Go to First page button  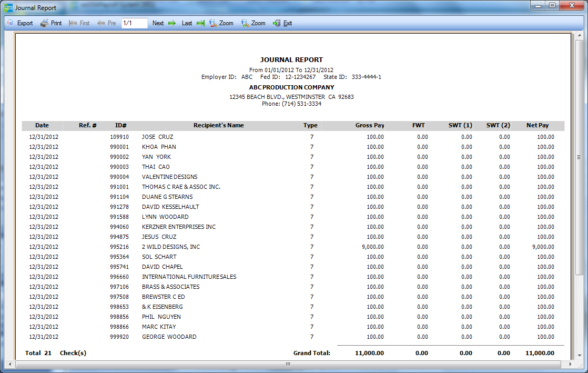tap(79, 23)
